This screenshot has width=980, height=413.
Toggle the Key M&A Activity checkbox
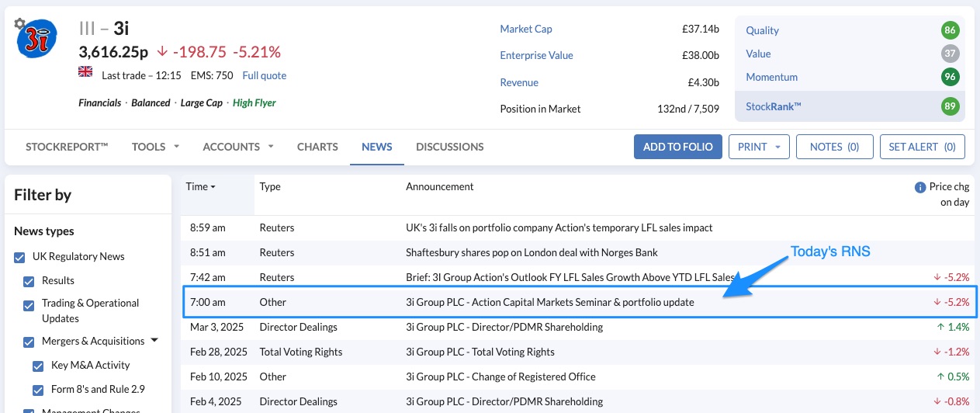coord(38,366)
